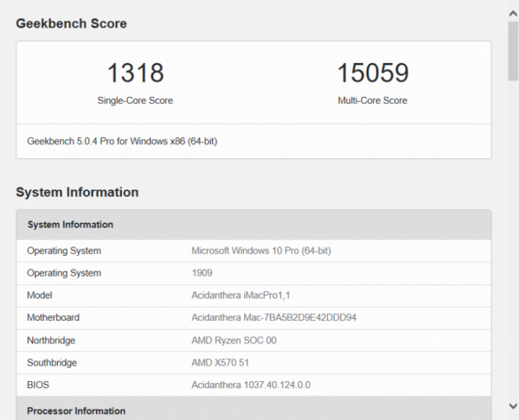Click the Model row label
Viewport: 519px width, 420px height.
pyautogui.click(x=40, y=296)
